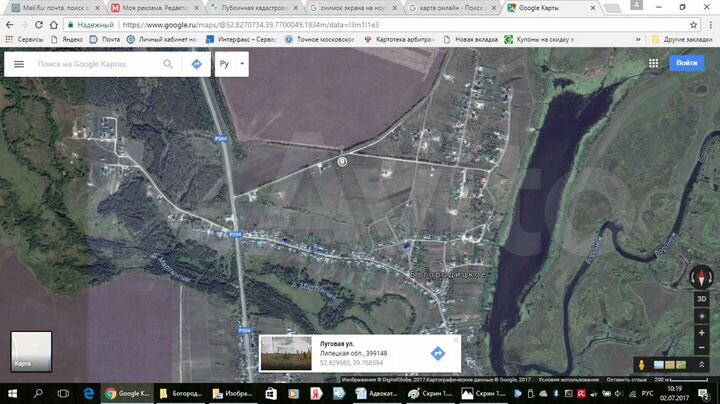
Task: Open the Windows Store taskbar icon
Action: click(x=271, y=393)
